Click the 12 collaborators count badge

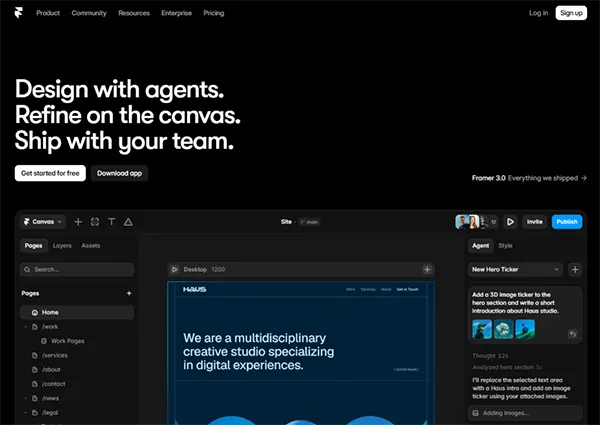click(x=494, y=222)
